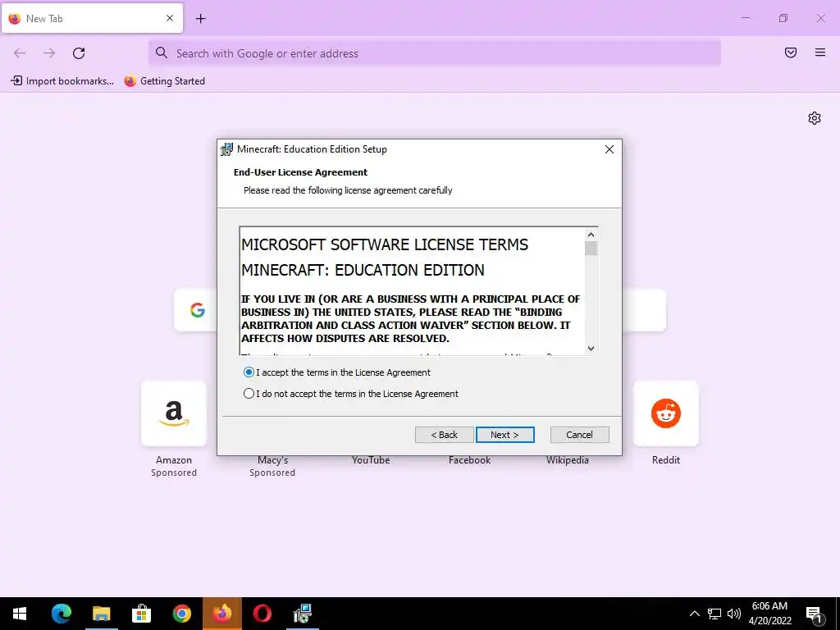Viewport: 840px width, 630px height.
Task: Click the search magnifier icon in address bar
Action: pyautogui.click(x=162, y=52)
